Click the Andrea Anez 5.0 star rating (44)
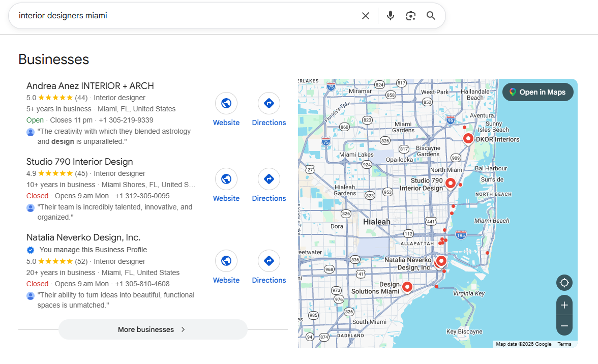 tap(57, 98)
